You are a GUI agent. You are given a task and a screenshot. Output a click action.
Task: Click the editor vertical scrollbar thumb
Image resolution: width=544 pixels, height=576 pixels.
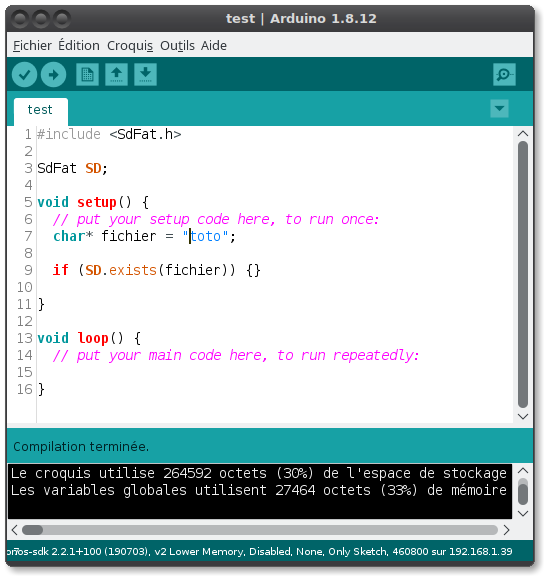pyautogui.click(x=523, y=274)
